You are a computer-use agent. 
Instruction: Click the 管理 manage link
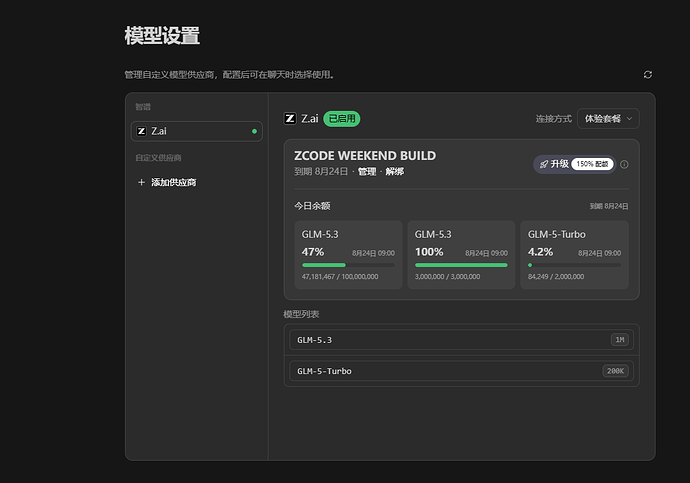pyautogui.click(x=367, y=172)
